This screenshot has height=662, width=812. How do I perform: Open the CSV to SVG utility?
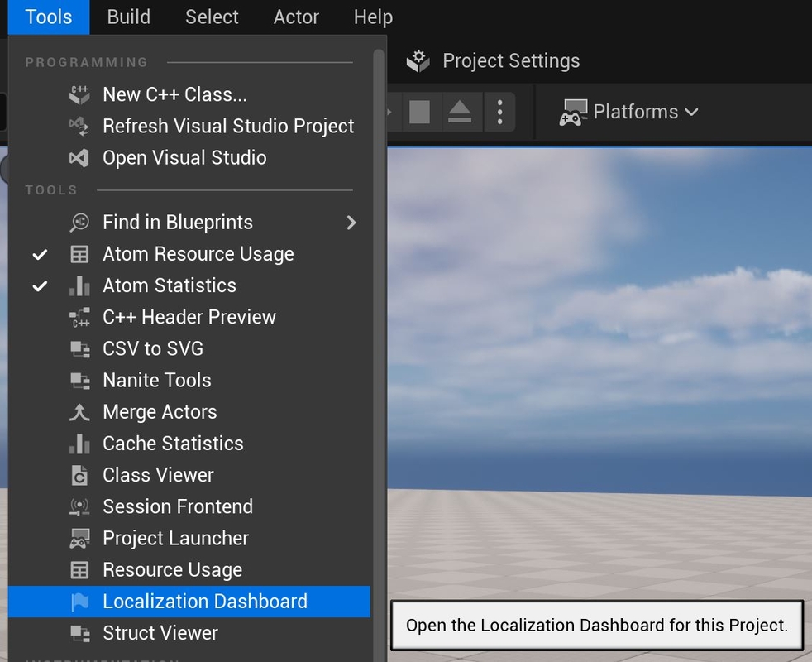tap(153, 348)
